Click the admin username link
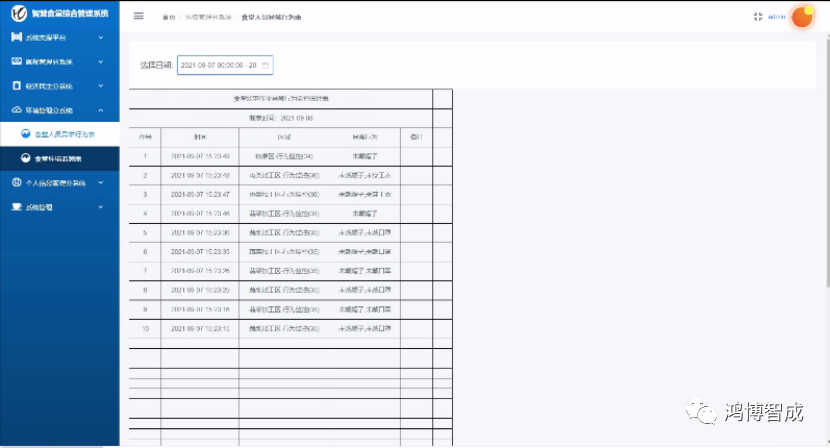 [x=776, y=17]
